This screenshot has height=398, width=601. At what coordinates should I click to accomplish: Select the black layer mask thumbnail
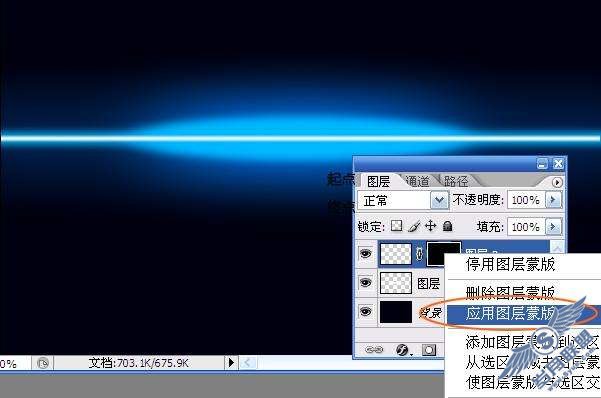point(444,253)
